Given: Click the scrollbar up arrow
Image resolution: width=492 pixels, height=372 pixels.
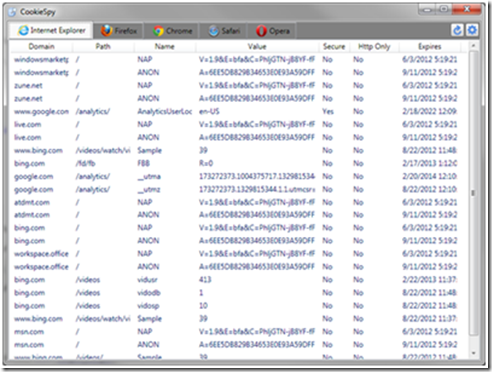Looking at the screenshot, I should (x=473, y=45).
